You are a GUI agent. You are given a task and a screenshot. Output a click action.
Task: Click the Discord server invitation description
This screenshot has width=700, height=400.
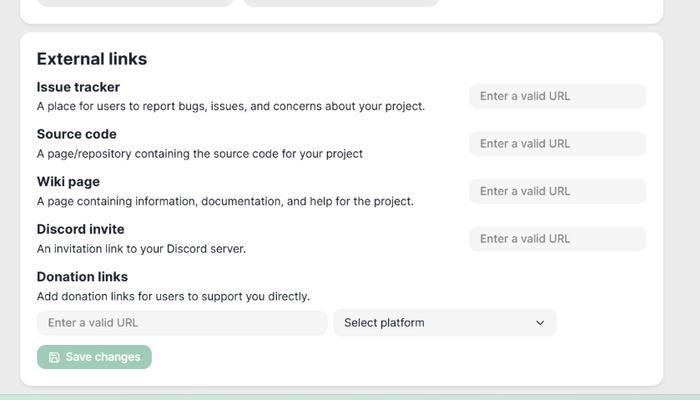(141, 248)
